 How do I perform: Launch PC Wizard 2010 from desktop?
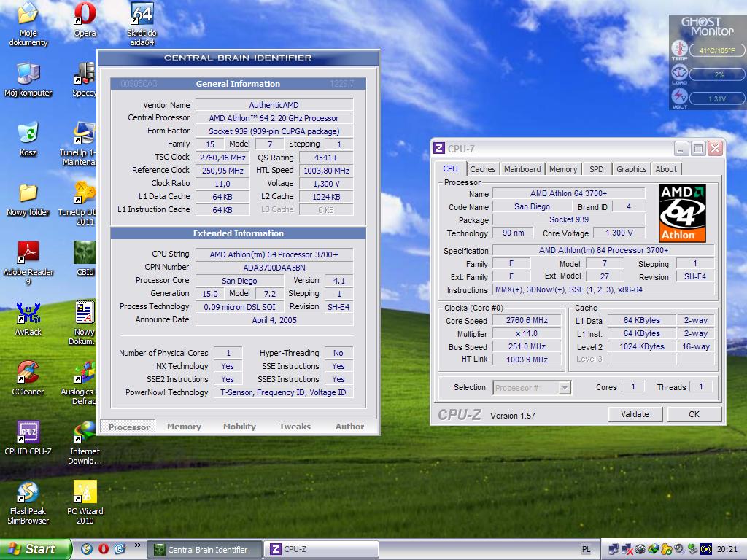[x=85, y=493]
